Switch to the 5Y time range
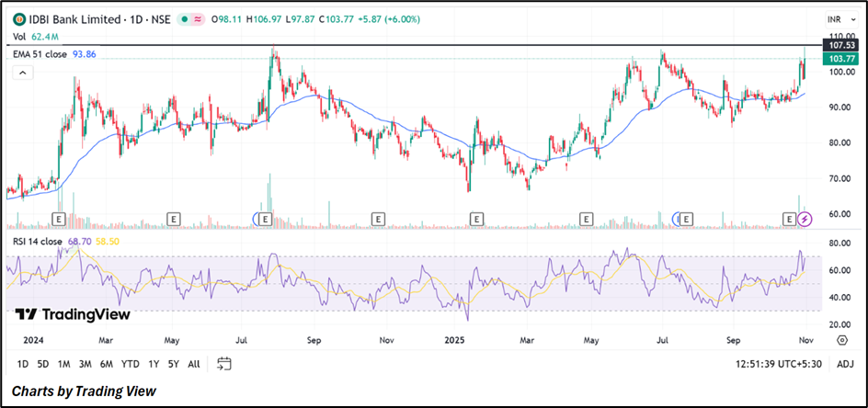868x408 pixels. (x=173, y=364)
